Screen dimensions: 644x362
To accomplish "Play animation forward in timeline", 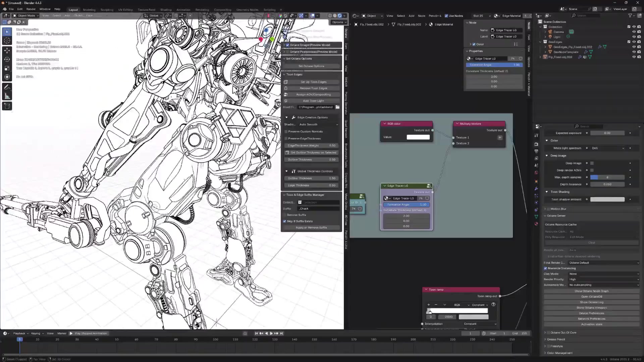I will coord(271,333).
